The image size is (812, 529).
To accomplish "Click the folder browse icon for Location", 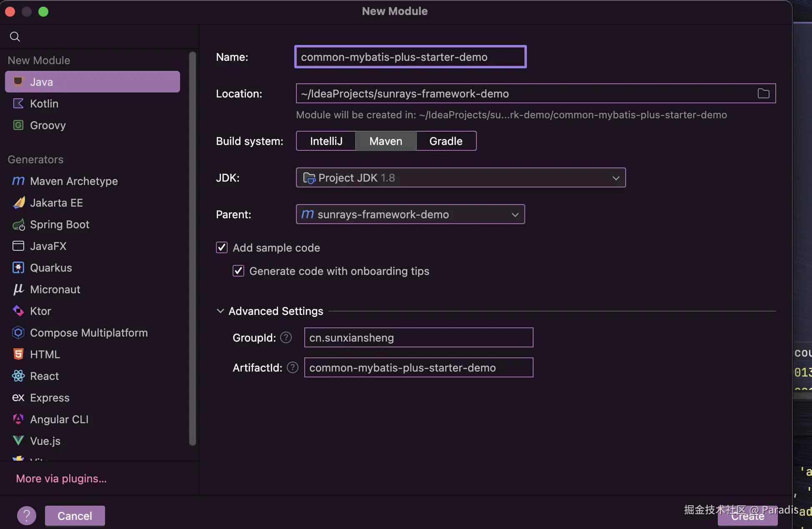I will (763, 93).
